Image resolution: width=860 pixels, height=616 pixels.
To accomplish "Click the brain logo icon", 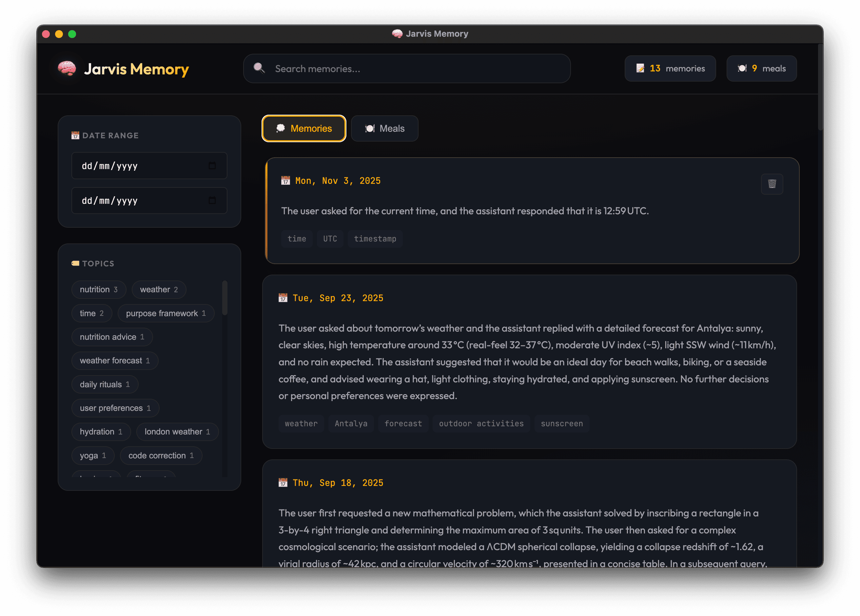I will (67, 68).
